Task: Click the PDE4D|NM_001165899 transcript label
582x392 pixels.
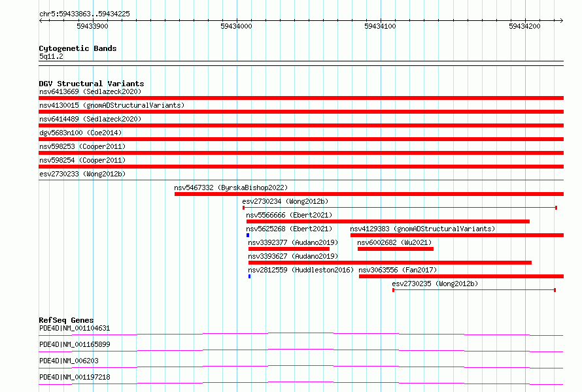Action: click(75, 344)
